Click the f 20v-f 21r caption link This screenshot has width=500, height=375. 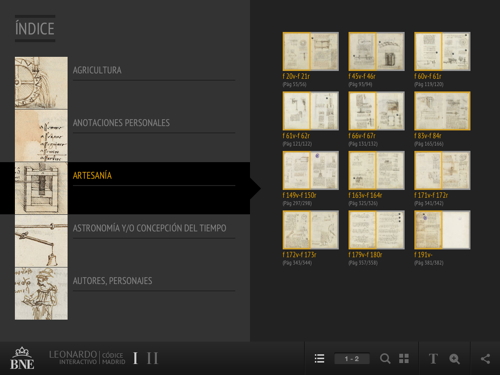pyautogui.click(x=296, y=76)
